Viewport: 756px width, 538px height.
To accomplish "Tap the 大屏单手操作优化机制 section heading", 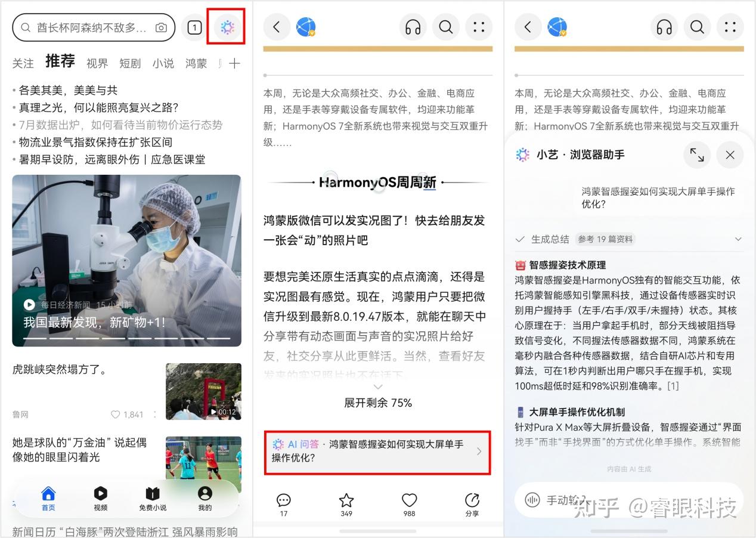I will click(x=577, y=412).
